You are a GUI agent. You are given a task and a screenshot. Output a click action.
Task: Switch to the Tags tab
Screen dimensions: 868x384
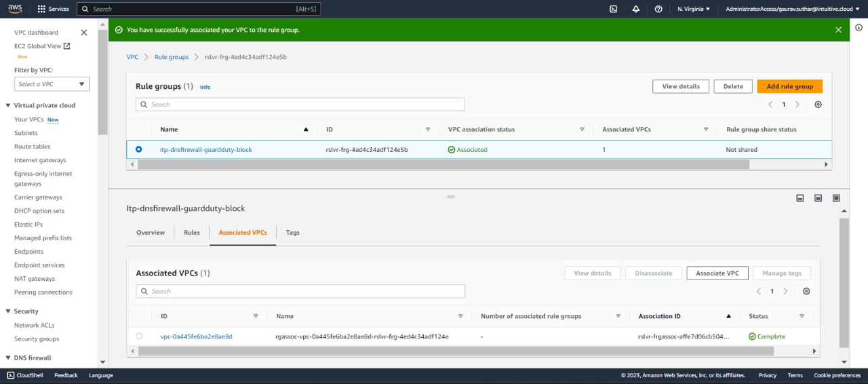tap(292, 233)
